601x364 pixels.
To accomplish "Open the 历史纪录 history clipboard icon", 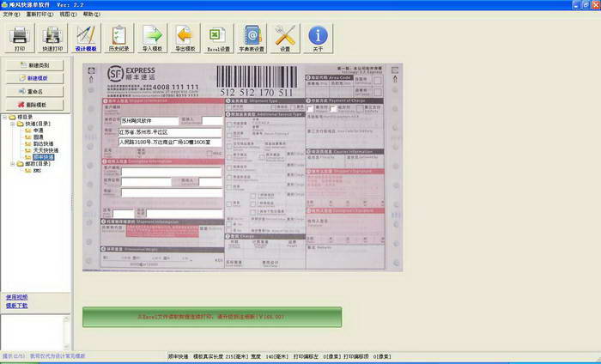I will [x=119, y=38].
